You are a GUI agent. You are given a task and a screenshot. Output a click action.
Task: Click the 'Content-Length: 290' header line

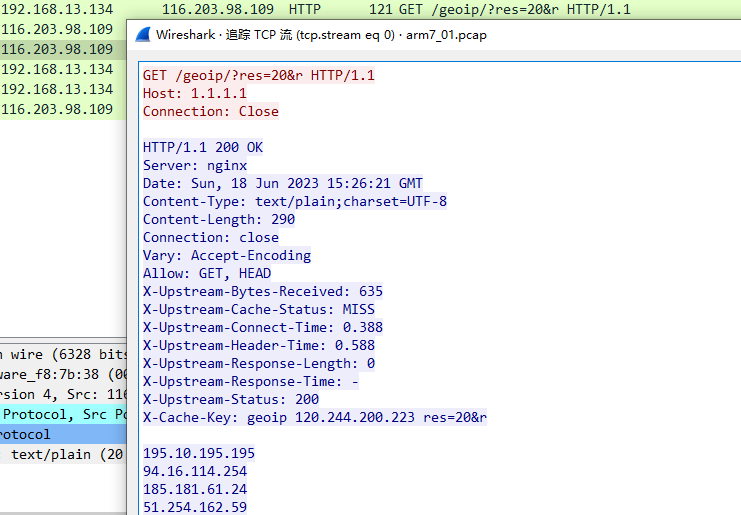point(219,219)
